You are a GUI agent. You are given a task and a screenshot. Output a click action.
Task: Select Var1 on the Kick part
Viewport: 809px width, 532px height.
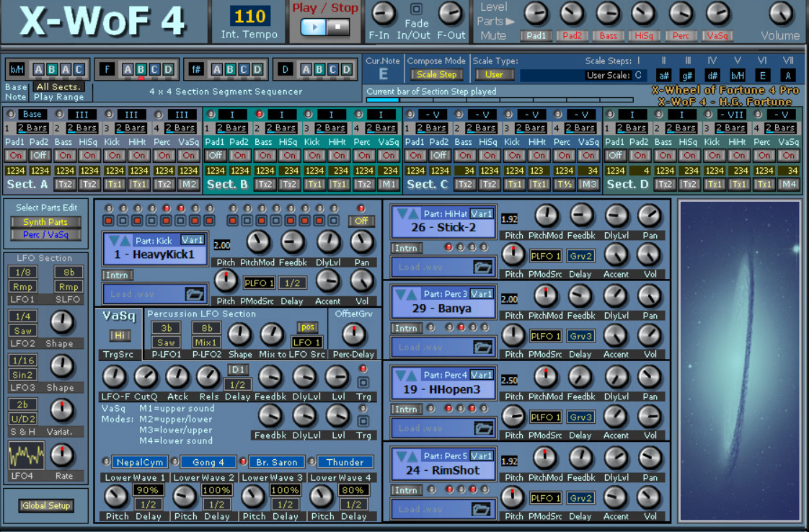point(192,240)
